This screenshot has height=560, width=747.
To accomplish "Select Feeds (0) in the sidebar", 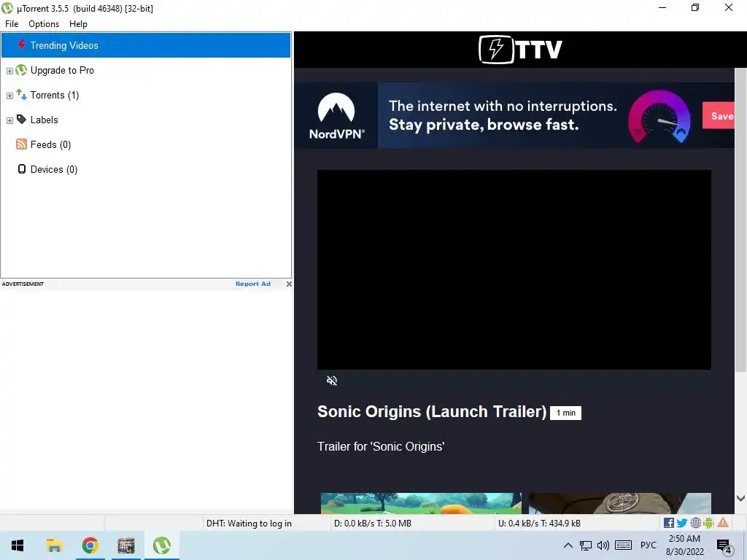I will tap(50, 145).
